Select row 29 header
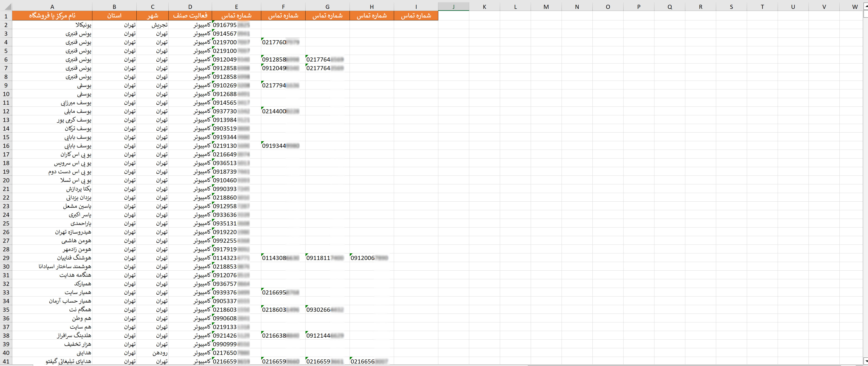Screen dimensions: 868x366 6,258
